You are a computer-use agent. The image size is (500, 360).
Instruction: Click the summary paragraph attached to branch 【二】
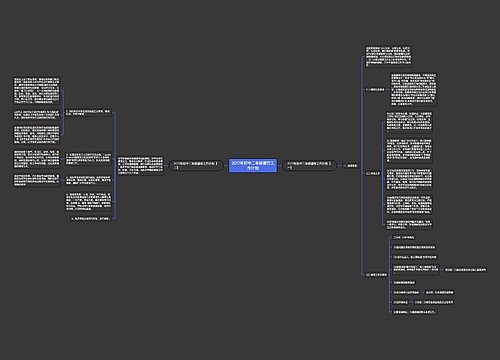[x=140, y=166]
